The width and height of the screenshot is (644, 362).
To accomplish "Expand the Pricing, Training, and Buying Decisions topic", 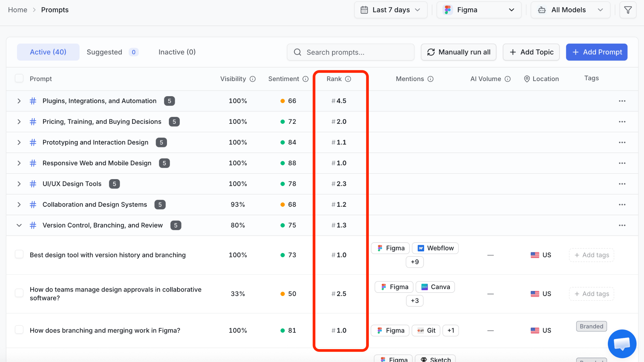I will [x=19, y=122].
